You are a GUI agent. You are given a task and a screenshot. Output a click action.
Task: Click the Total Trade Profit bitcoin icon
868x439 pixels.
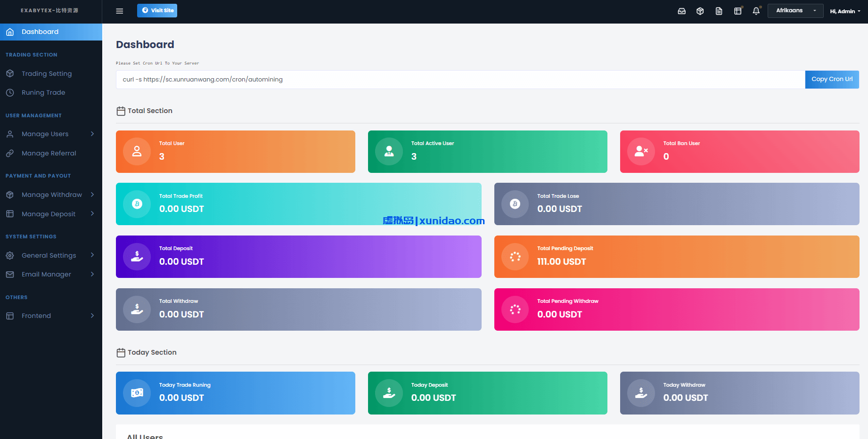click(x=137, y=204)
